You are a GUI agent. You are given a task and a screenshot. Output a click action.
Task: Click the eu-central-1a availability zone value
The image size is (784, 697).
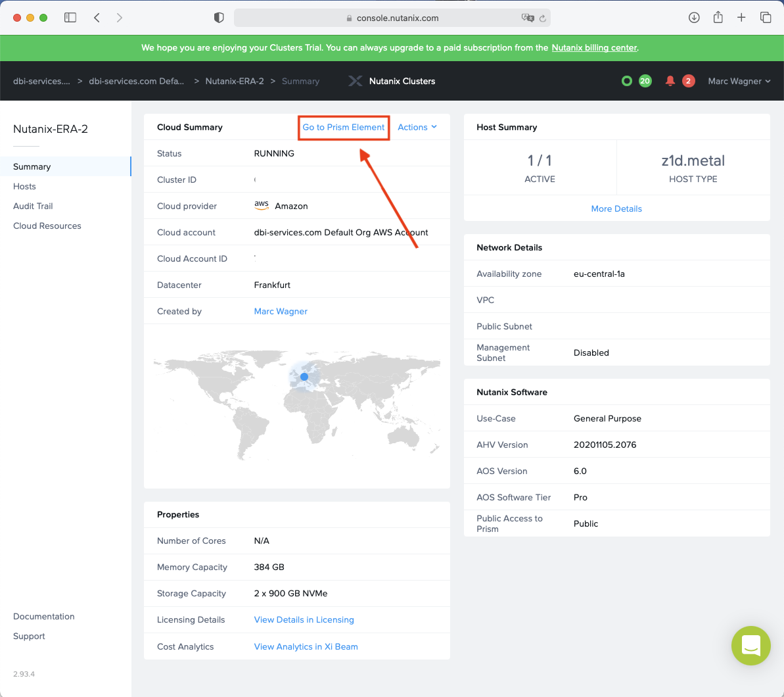[x=599, y=274]
